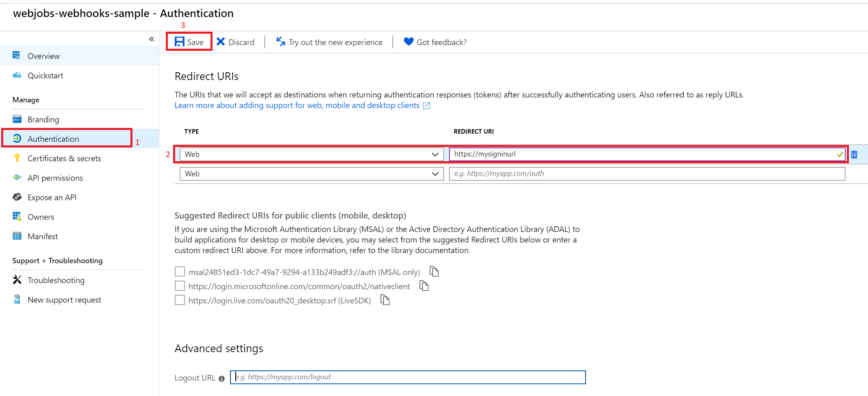The width and height of the screenshot is (868, 396).
Task: Open external link icon next to Learn more
Action: [426, 106]
